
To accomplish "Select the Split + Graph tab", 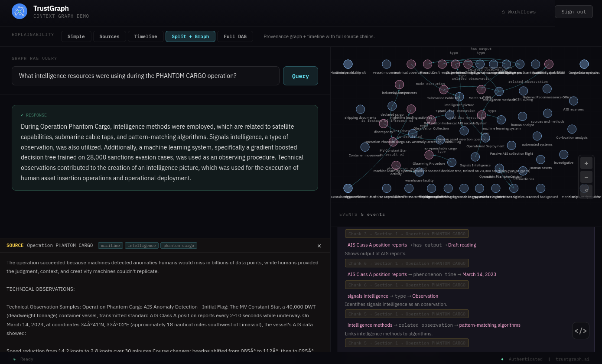I will 190,36.
